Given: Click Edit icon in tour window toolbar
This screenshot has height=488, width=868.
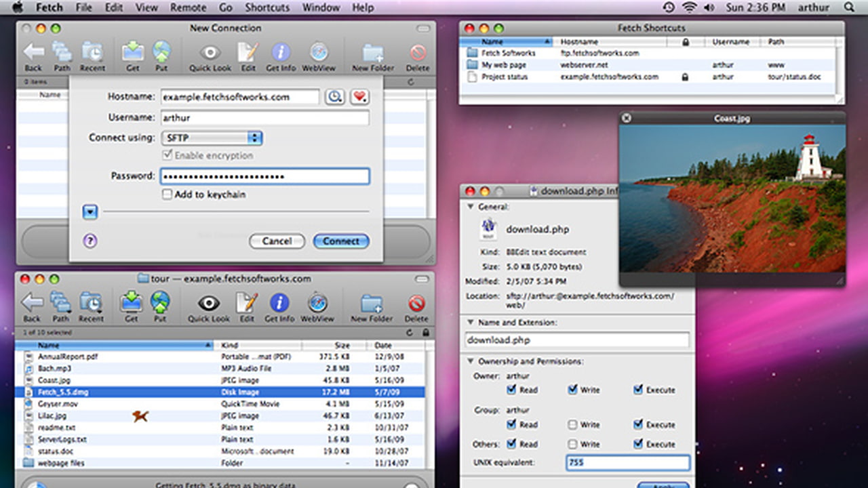Looking at the screenshot, I should click(x=247, y=303).
